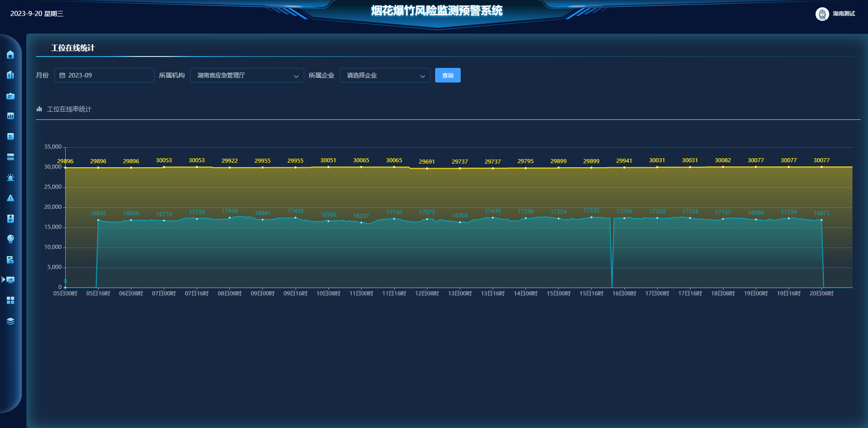Click the 查询 query button
Viewport: 868px width, 428px height.
(448, 75)
